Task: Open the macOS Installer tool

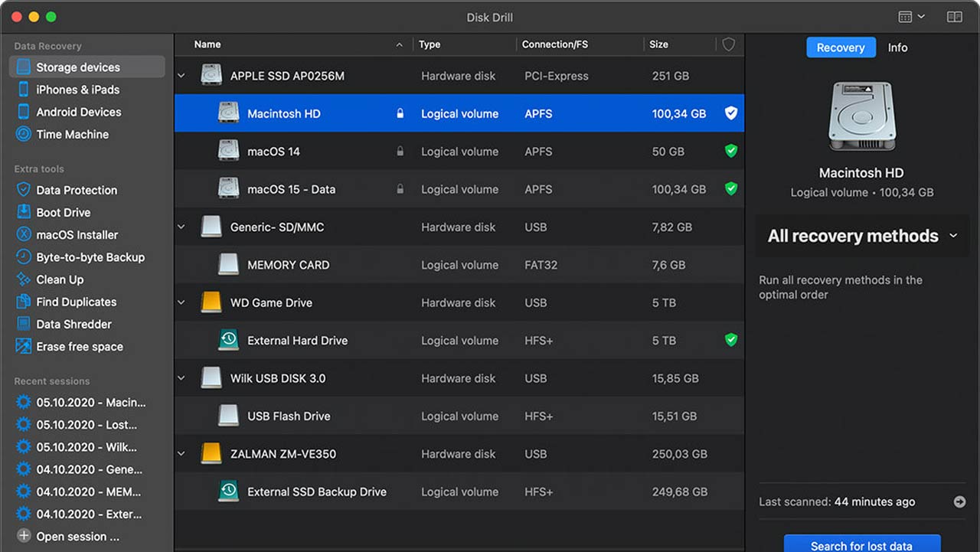Action: (77, 235)
